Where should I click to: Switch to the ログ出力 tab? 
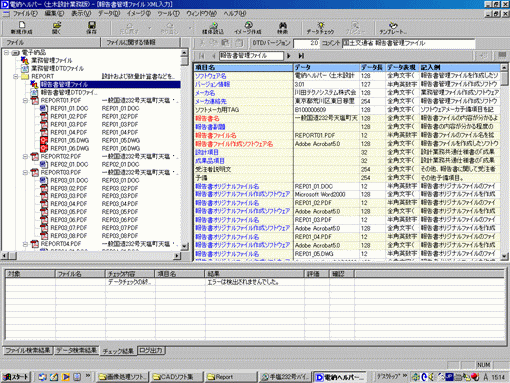click(x=151, y=351)
